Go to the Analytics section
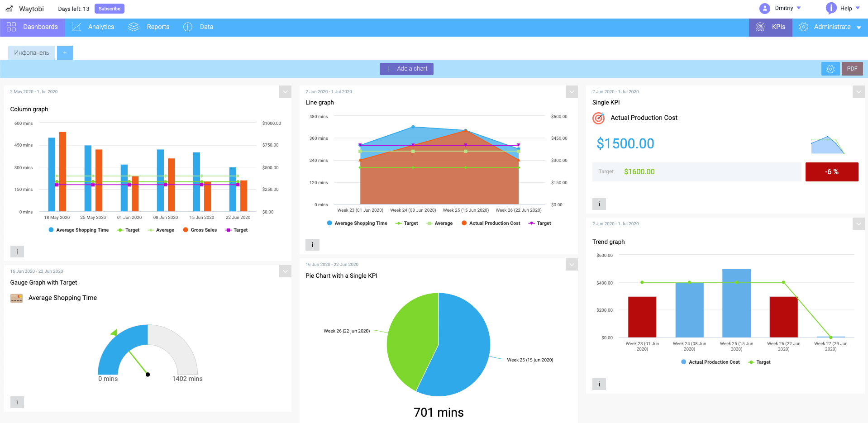 [x=93, y=27]
